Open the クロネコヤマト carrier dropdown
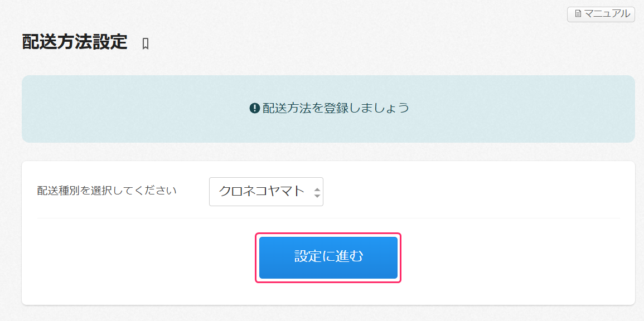 (267, 191)
